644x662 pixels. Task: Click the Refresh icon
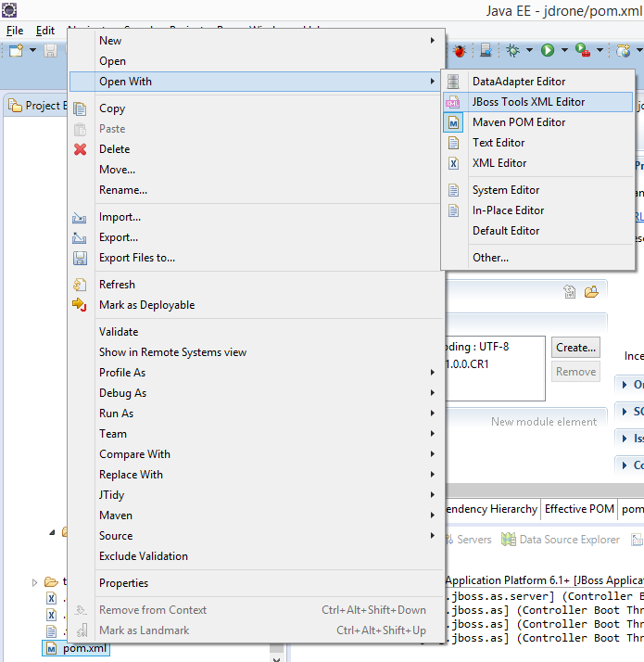click(x=80, y=285)
